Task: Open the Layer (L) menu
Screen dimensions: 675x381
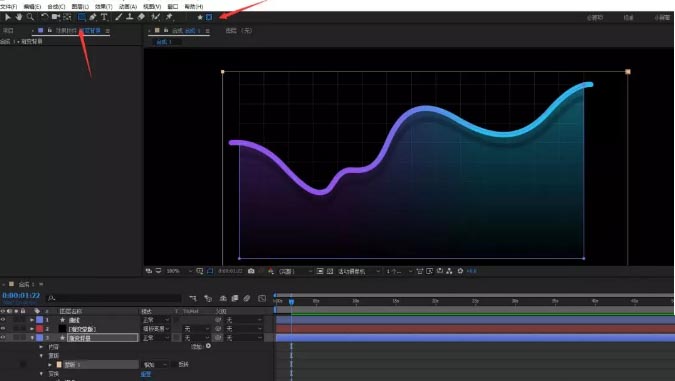Action: point(80,6)
